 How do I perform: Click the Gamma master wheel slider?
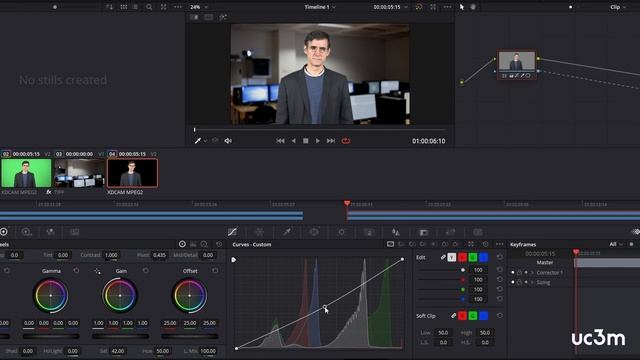tap(51, 336)
